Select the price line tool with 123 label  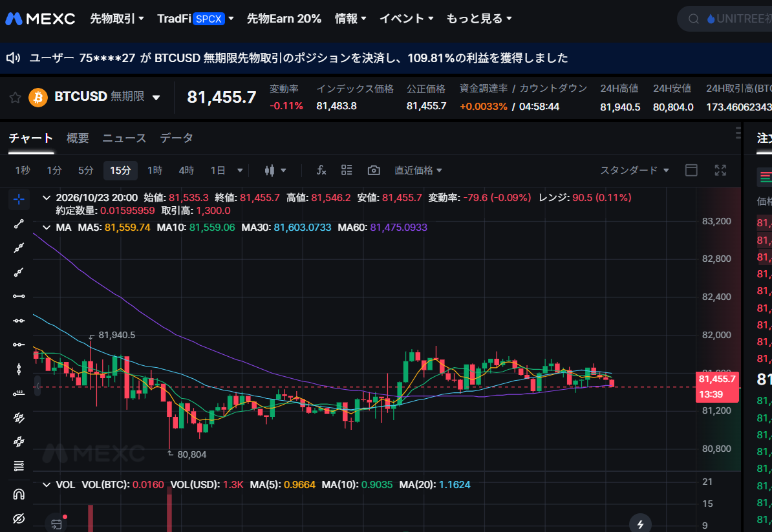pos(19,393)
